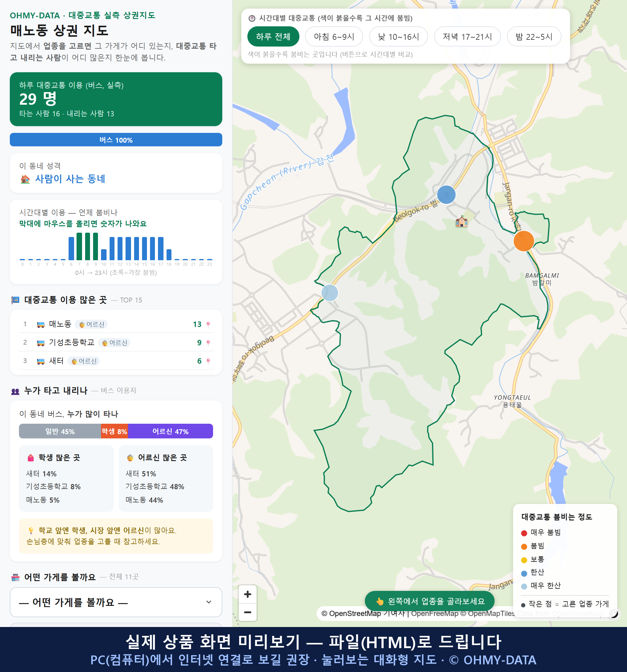The height and width of the screenshot is (672, 627).
Task: Switch to 밤 22~5시 time filter
Action: tap(534, 36)
